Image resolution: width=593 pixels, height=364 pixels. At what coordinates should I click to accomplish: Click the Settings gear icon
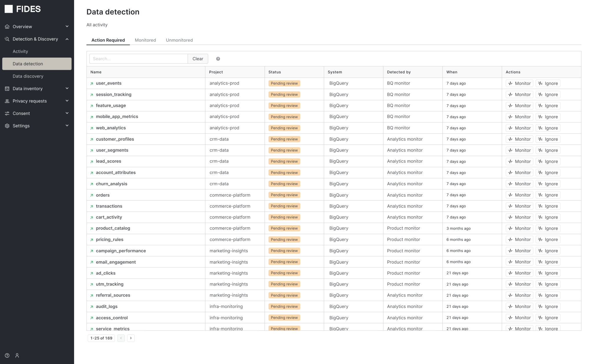click(7, 126)
